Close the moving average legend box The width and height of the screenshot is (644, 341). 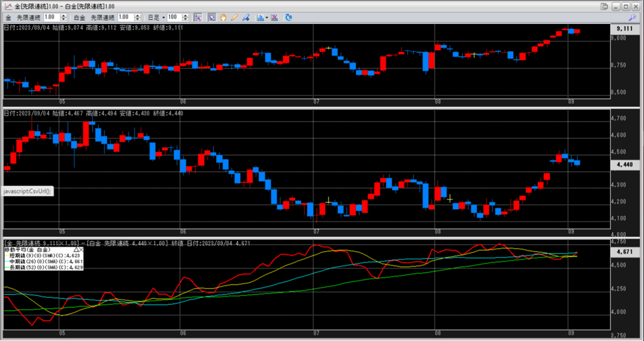coord(82,249)
